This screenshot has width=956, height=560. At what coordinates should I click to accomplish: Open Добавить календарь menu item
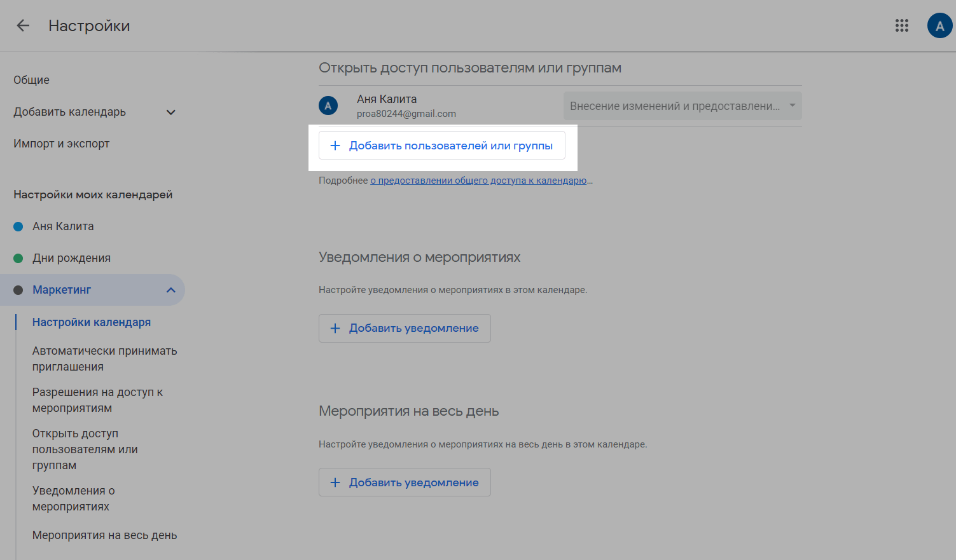[x=70, y=112]
